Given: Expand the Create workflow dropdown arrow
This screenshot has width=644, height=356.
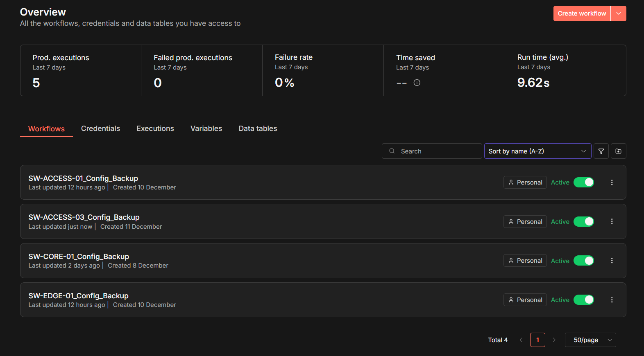Looking at the screenshot, I should coord(618,14).
